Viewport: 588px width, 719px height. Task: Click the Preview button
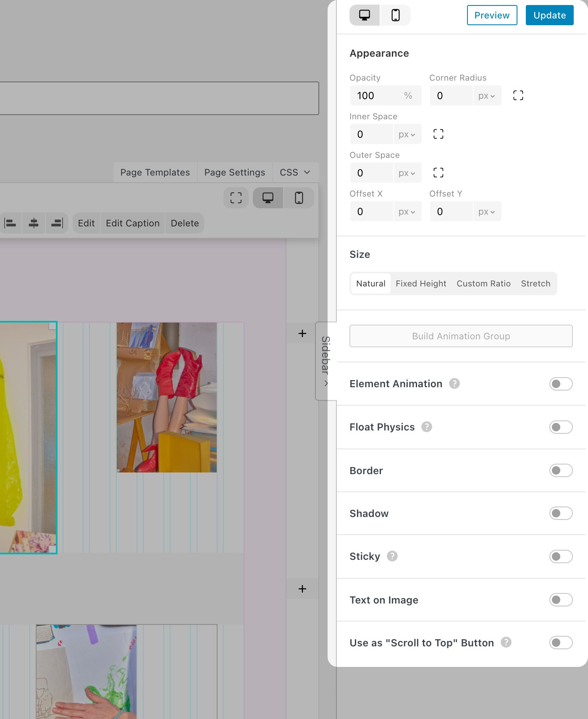pyautogui.click(x=492, y=15)
